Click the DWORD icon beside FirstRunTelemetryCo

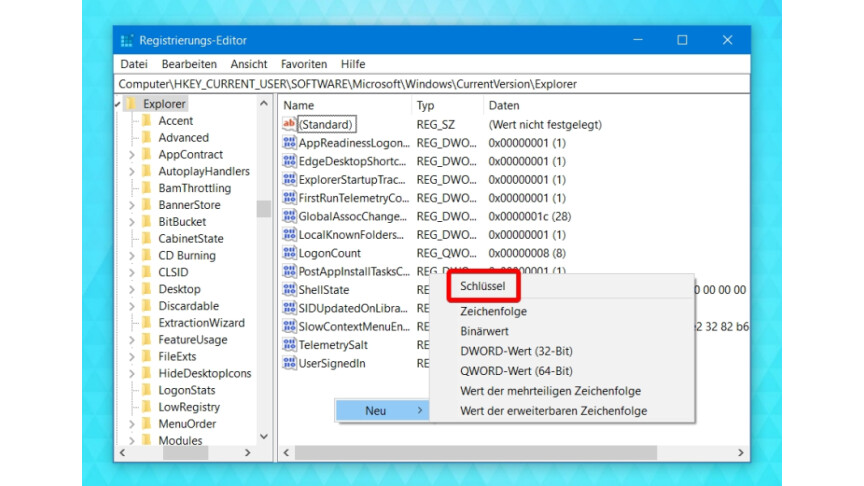tap(289, 198)
